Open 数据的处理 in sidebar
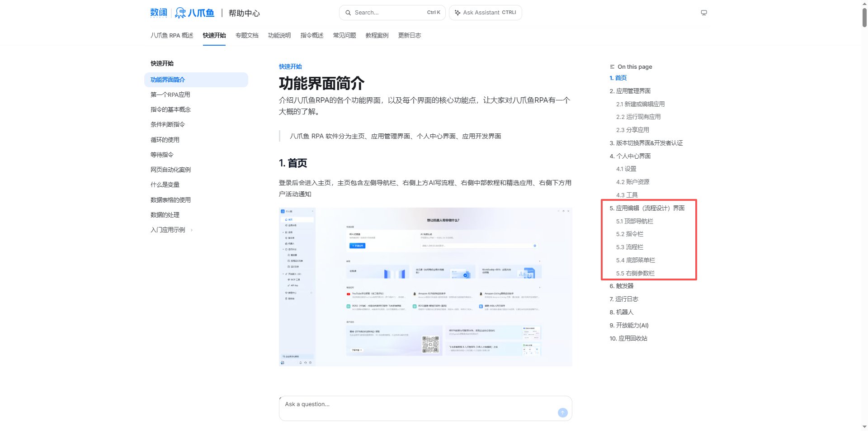Screen dimensions: 868x431 pos(165,215)
